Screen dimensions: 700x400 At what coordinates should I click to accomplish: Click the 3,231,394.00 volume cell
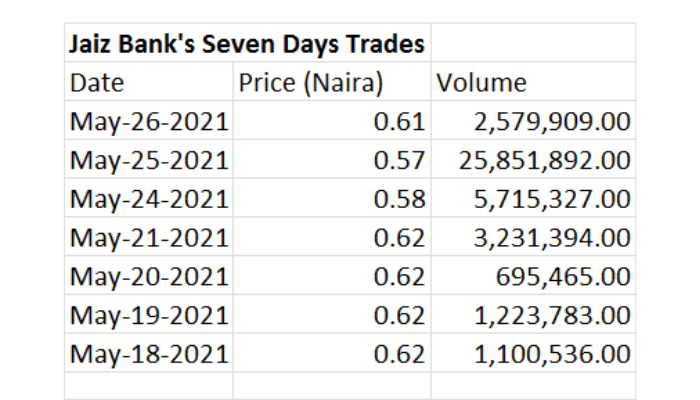point(533,238)
